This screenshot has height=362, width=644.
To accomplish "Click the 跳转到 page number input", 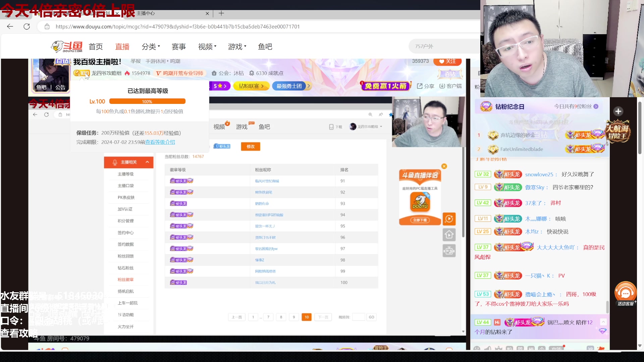I will [359, 317].
